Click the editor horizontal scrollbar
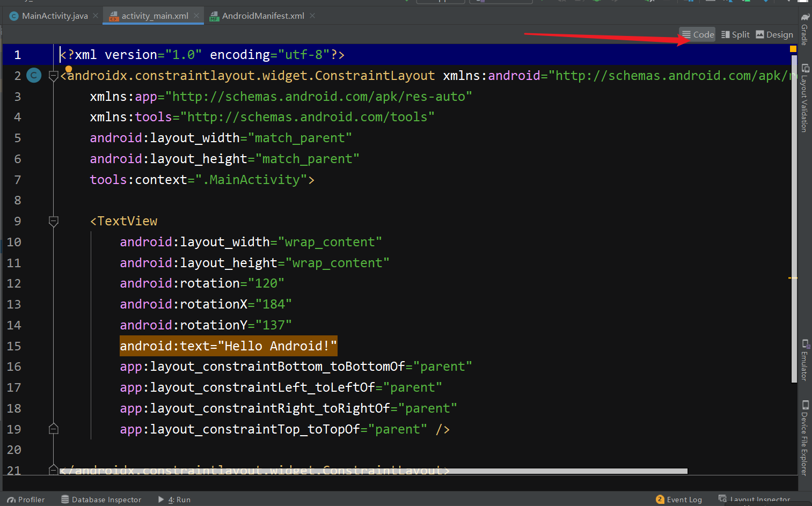 click(373, 471)
